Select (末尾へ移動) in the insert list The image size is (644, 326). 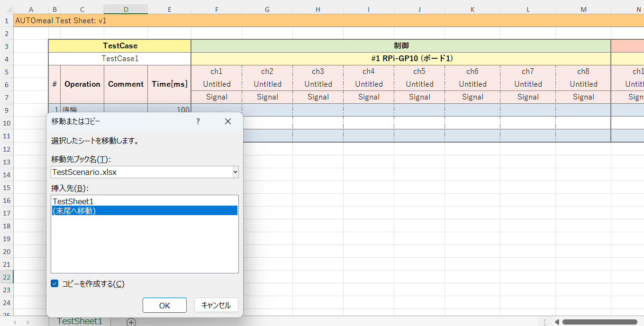click(74, 211)
